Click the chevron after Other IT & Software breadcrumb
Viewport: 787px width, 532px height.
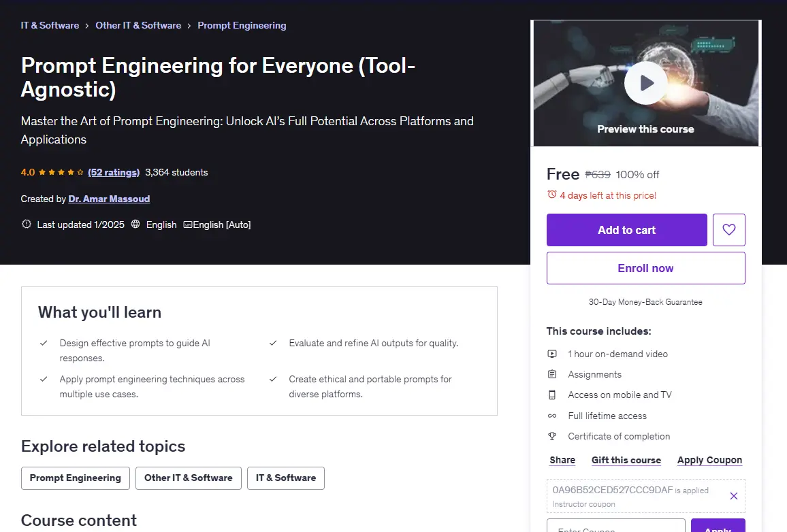[189, 26]
